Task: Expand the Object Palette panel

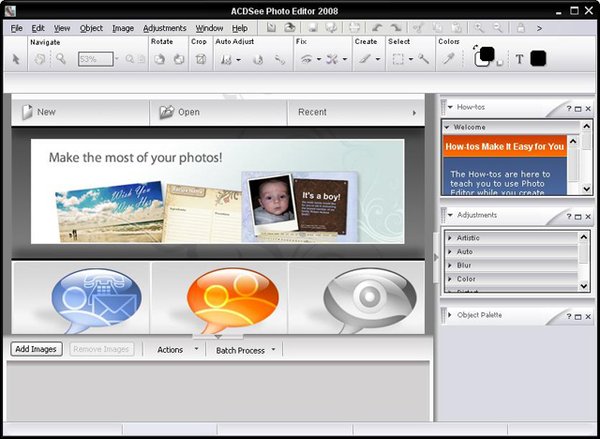Action: [x=450, y=315]
